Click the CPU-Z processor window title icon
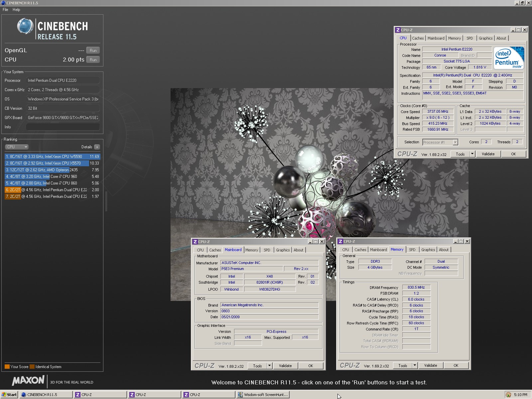 click(398, 30)
